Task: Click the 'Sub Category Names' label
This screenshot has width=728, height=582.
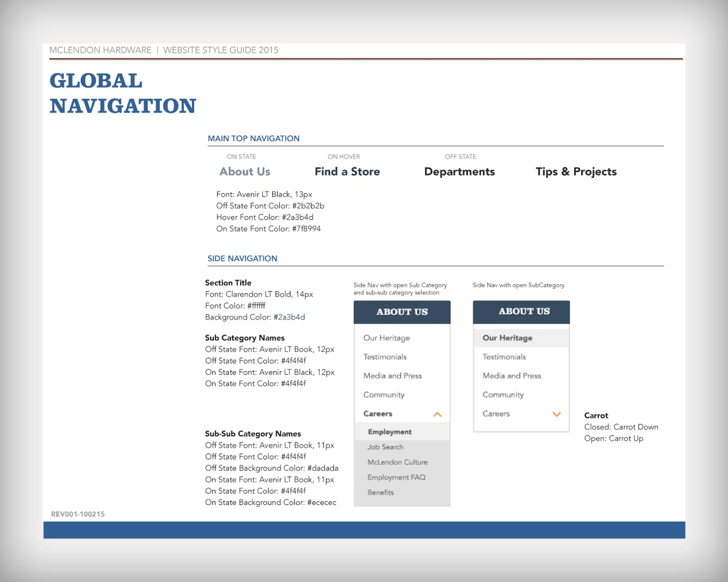Action: coord(245,338)
